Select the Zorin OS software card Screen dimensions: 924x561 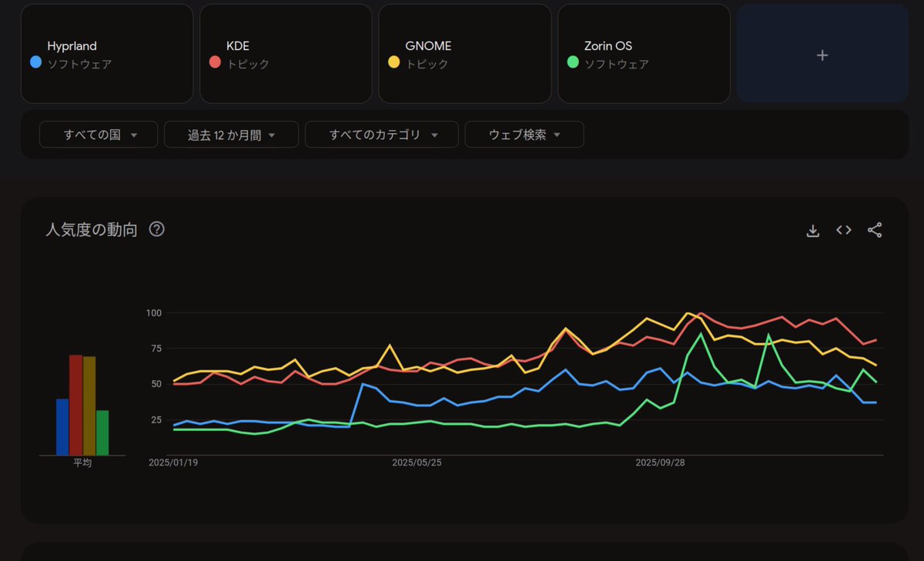pos(644,54)
